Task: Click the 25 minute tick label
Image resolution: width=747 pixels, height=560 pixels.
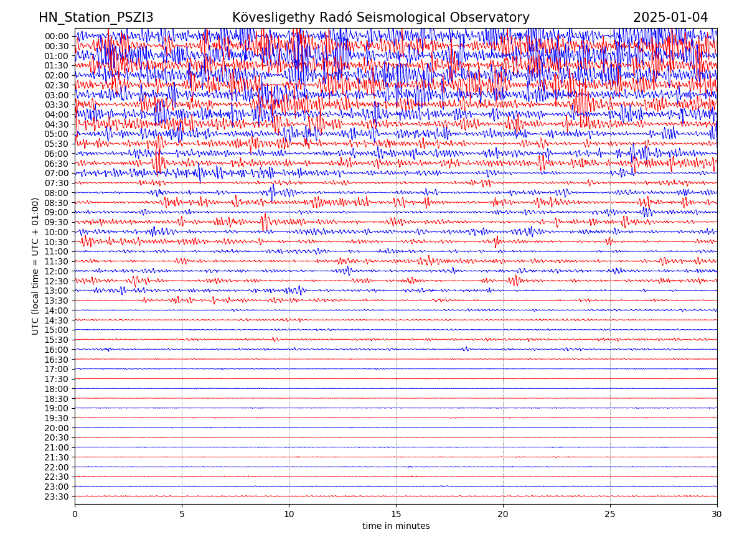Action: pyautogui.click(x=610, y=514)
